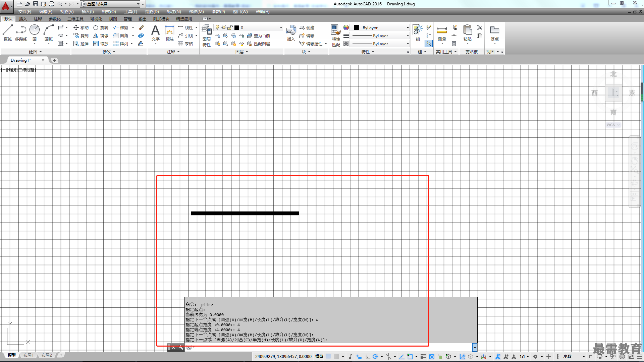Toggle grid display in status bar
The image size is (644, 362).
[328, 357]
